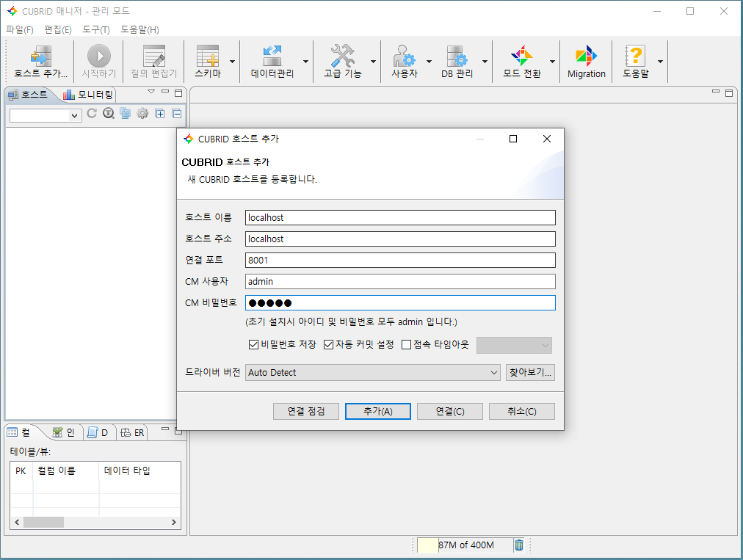This screenshot has height=560, width=743.
Task: Select the 컬 tab in bottom panel
Action: pyautogui.click(x=19, y=432)
